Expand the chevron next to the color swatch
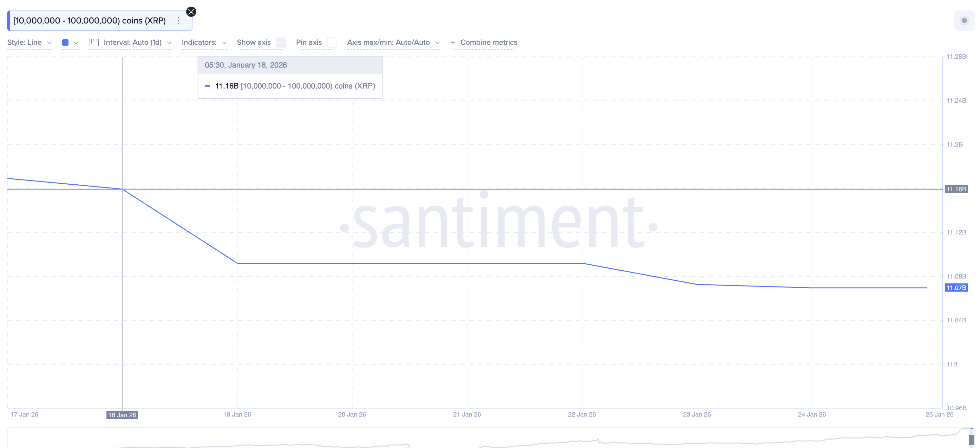Image resolution: width=980 pixels, height=448 pixels. click(x=76, y=43)
